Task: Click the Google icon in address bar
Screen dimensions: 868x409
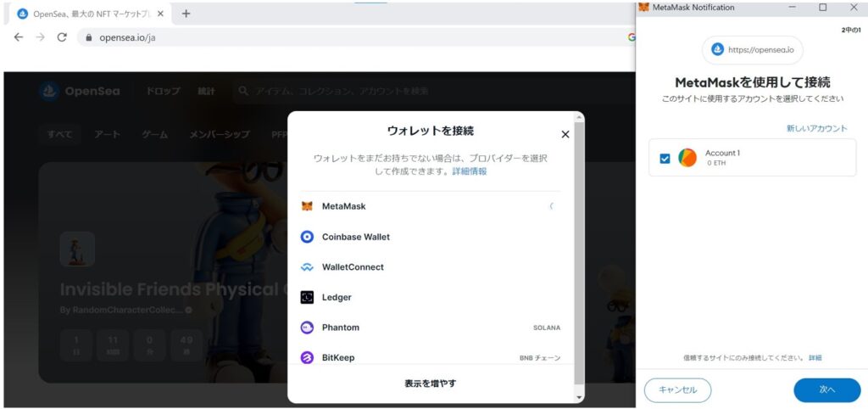Action: [x=632, y=37]
